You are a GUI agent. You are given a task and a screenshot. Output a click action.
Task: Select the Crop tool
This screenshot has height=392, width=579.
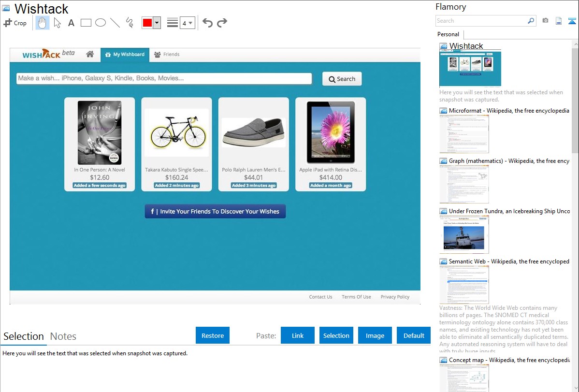click(x=15, y=23)
